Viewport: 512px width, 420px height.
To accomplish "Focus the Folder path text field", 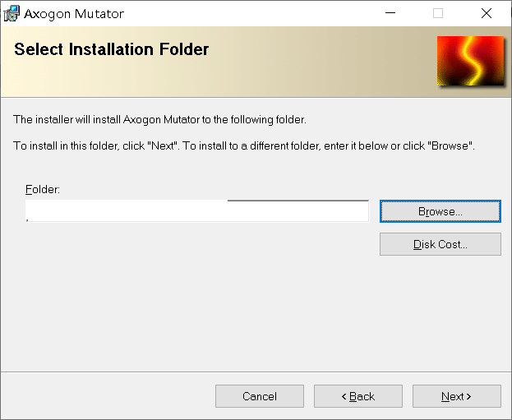I will point(197,211).
